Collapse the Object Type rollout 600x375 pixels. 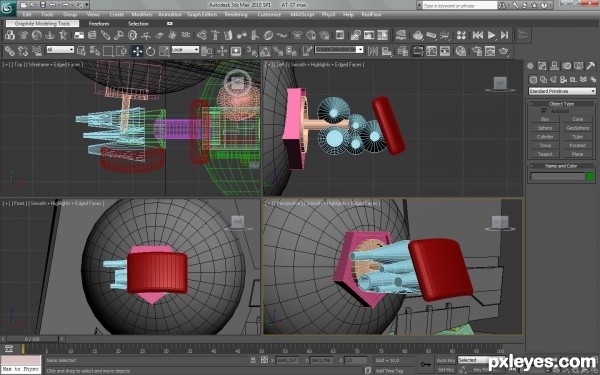pos(561,104)
